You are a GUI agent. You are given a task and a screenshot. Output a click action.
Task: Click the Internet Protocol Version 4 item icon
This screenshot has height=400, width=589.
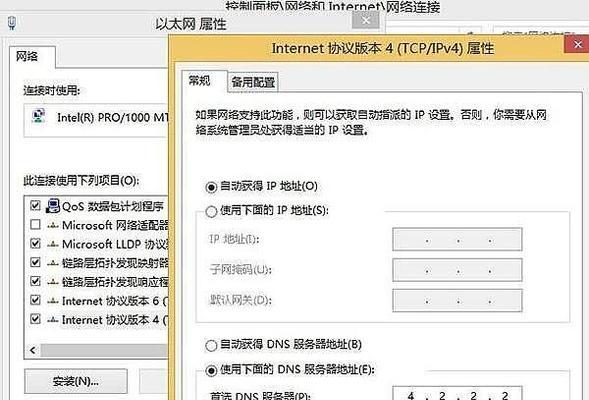pos(53,320)
